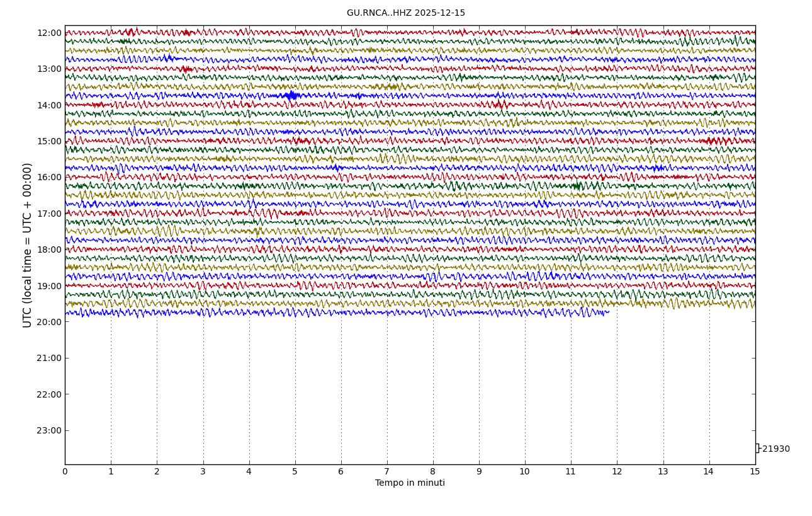The height and width of the screenshot is (516, 812).
Task: Click the high-frequency burst on the 13:45 blue trace
Action: 290,96
